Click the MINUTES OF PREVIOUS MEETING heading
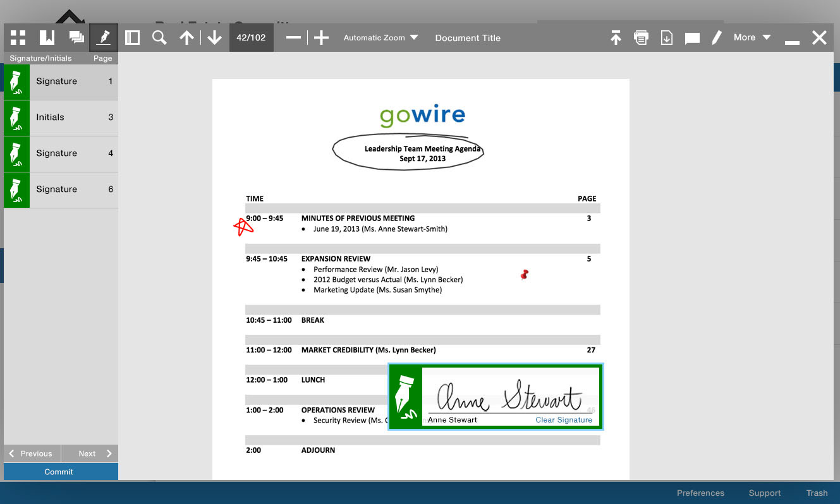 pos(358,218)
